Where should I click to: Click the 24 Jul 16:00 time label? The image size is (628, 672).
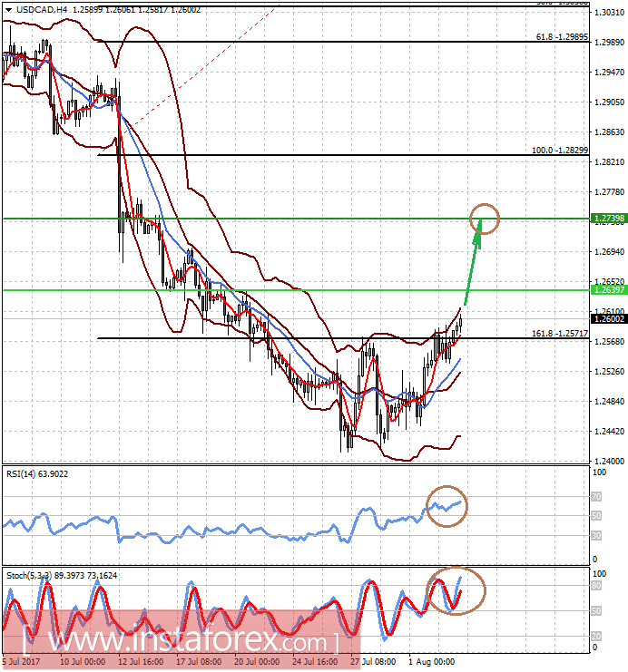(315, 662)
